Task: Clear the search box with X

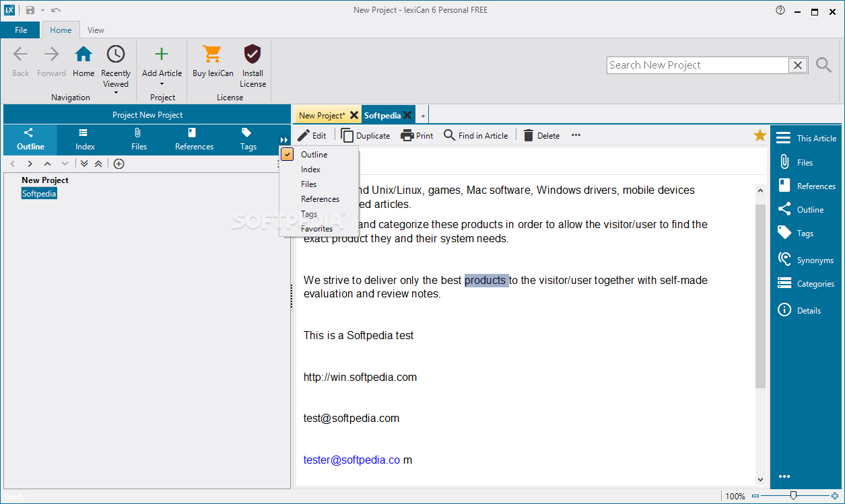Action: [798, 65]
